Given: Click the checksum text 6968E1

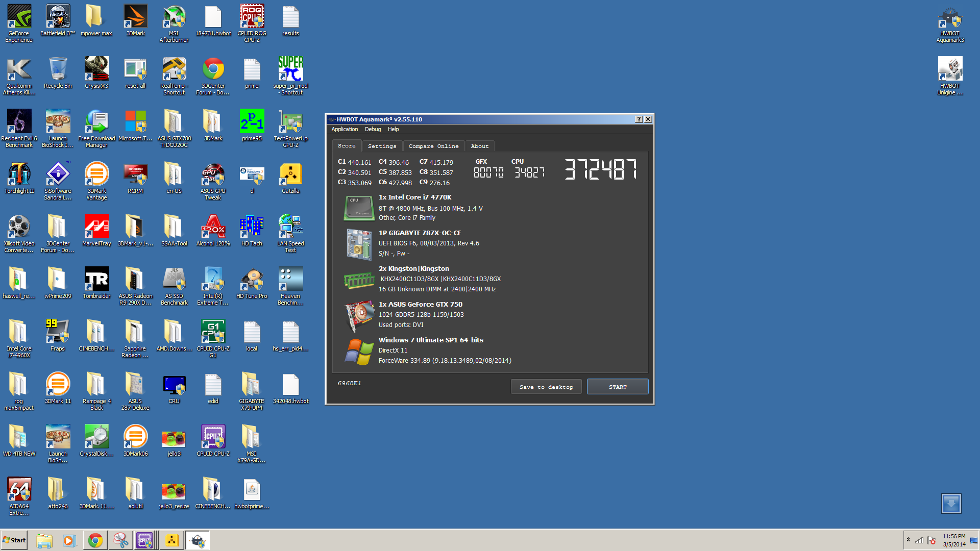Looking at the screenshot, I should [x=349, y=383].
